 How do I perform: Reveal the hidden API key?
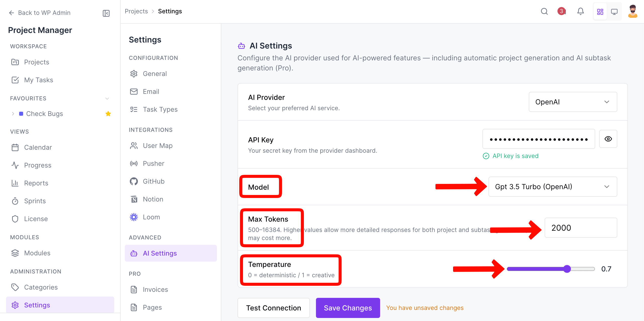[x=608, y=139]
